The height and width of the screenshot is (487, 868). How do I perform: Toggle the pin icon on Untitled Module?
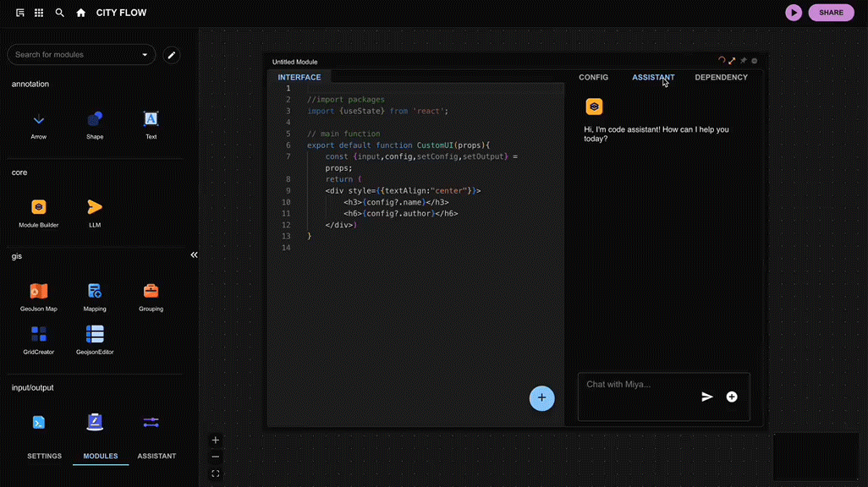[x=744, y=61]
